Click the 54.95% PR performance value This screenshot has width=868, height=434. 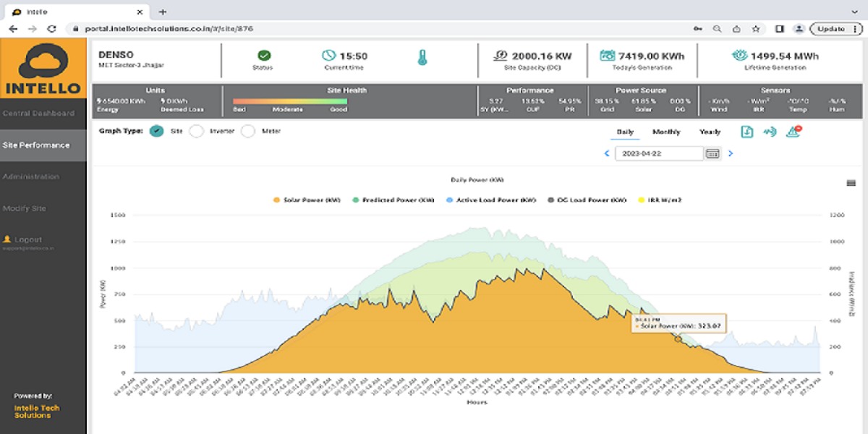[x=570, y=101]
